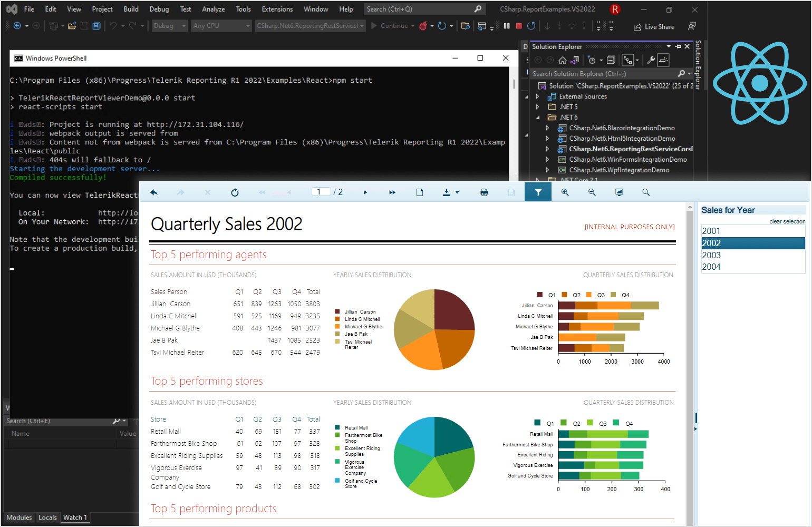The width and height of the screenshot is (812, 527).
Task: Click the report page number field
Action: pyautogui.click(x=321, y=192)
